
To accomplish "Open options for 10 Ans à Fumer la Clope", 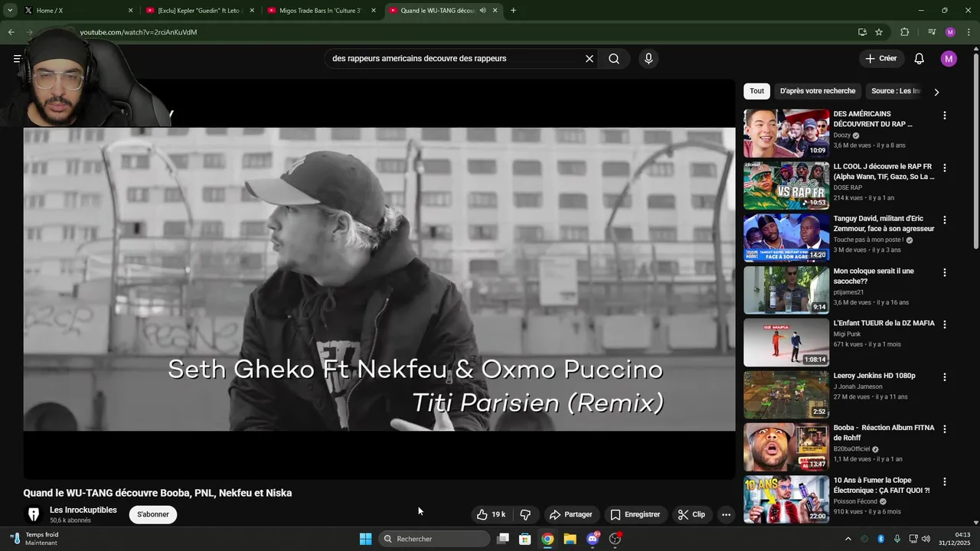I will tap(944, 482).
